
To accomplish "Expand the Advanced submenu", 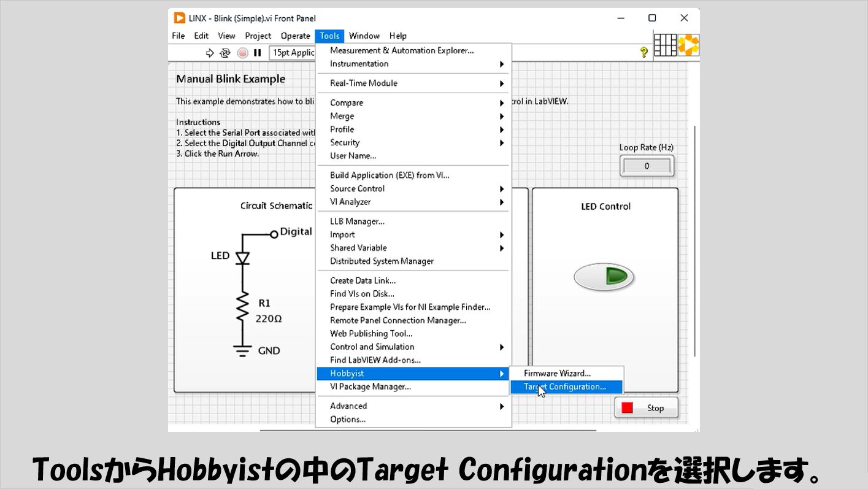I will [x=413, y=406].
